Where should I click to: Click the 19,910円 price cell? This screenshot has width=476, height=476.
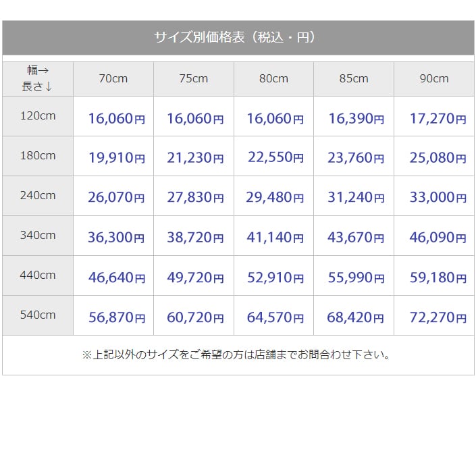(x=116, y=158)
